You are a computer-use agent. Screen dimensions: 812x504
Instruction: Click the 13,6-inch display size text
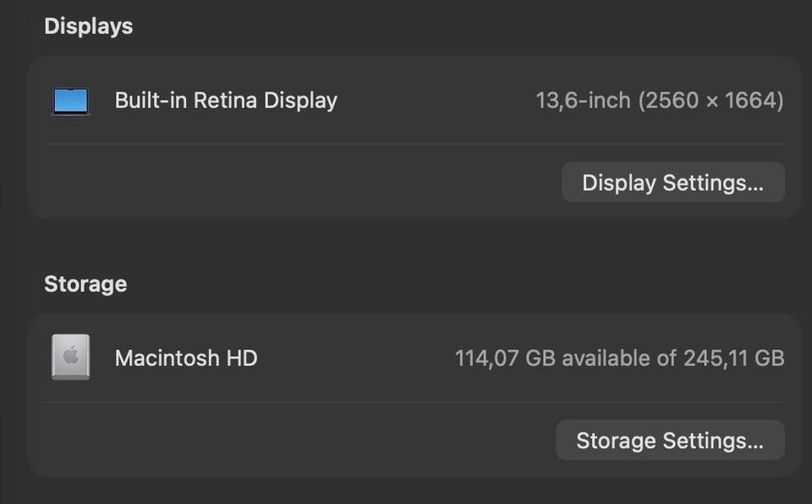583,101
